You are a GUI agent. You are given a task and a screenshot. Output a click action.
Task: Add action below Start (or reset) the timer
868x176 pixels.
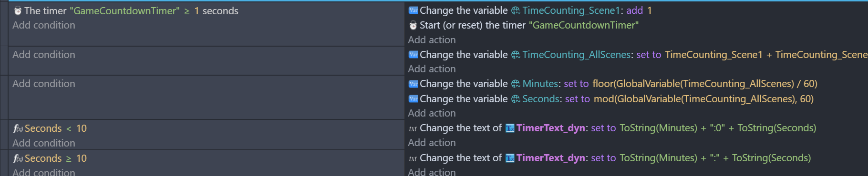[432, 40]
